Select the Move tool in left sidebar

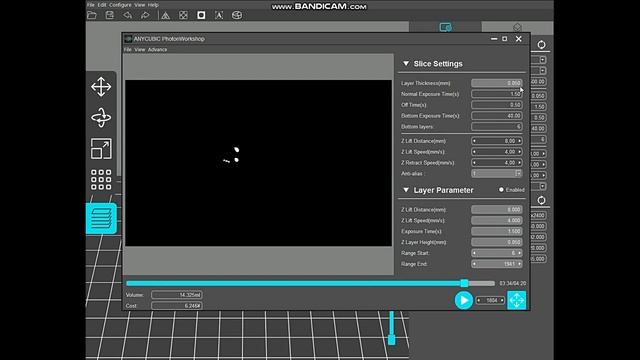pyautogui.click(x=101, y=87)
